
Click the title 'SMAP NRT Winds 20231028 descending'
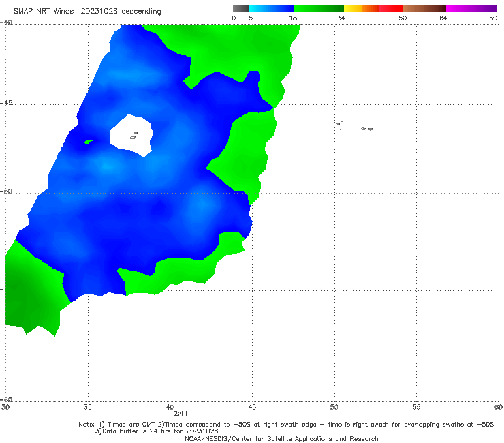coord(87,12)
